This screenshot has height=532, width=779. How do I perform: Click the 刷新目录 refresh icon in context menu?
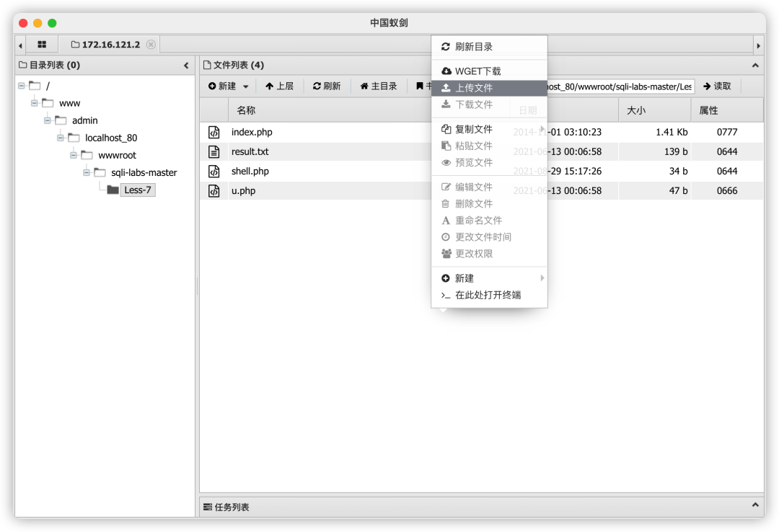click(x=446, y=47)
